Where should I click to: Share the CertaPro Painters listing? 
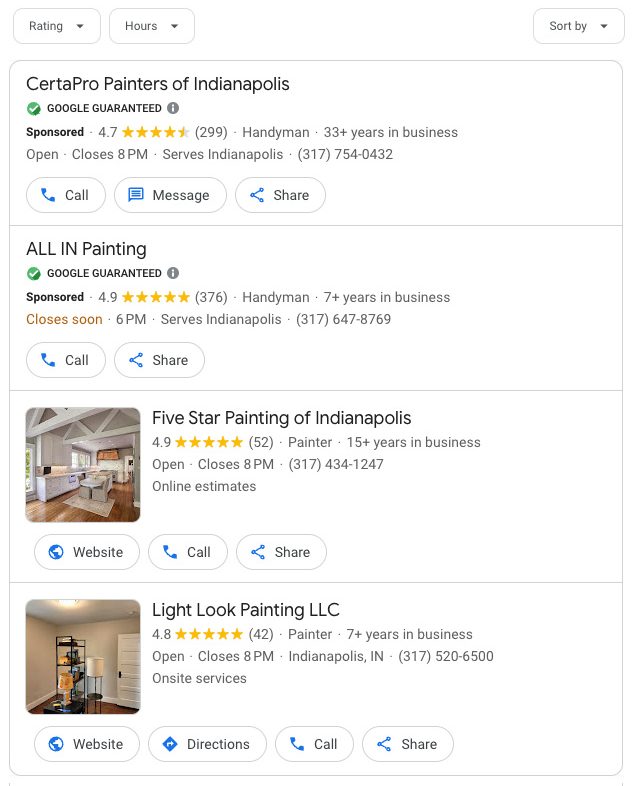pos(280,195)
